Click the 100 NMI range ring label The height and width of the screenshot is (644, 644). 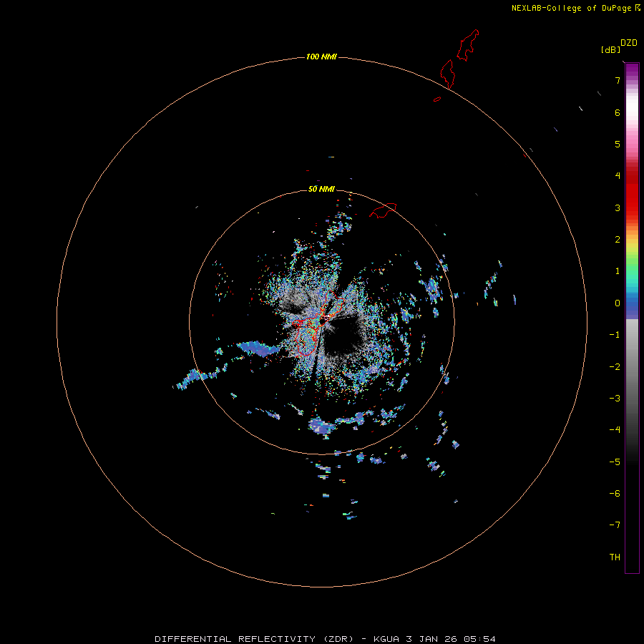(321, 57)
